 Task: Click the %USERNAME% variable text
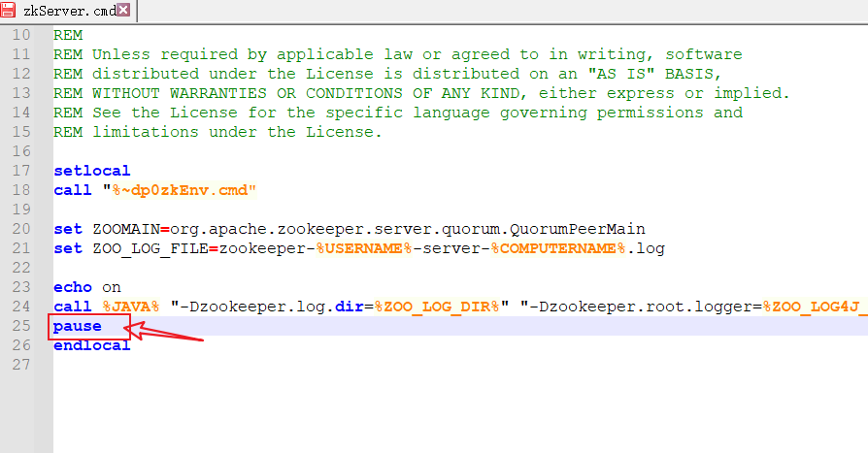[364, 248]
